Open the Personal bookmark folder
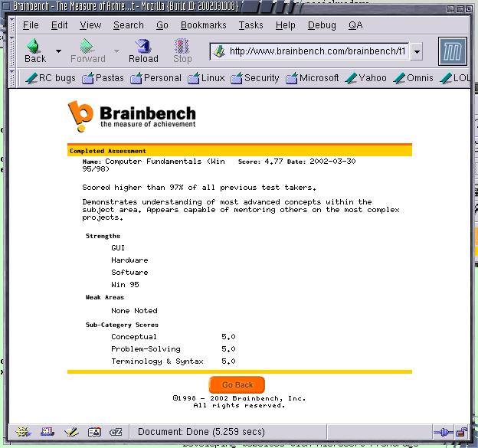 (x=156, y=78)
